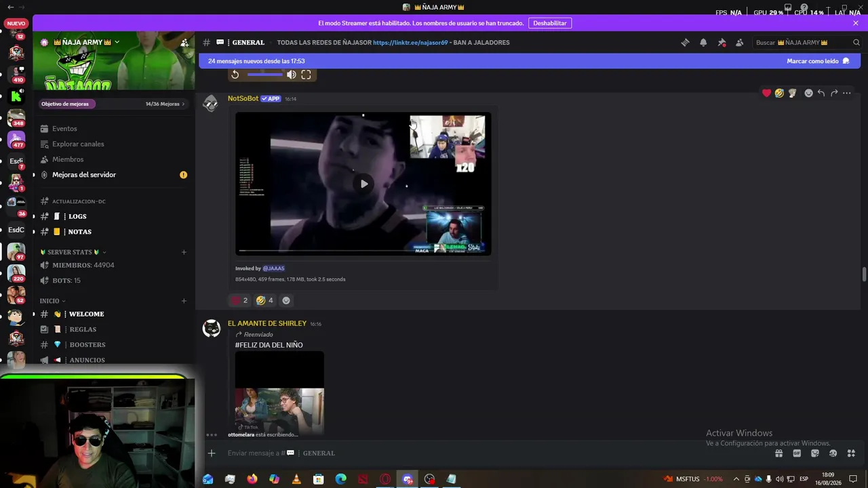
Task: Expand the 14/36 Mejoras boost goal
Action: [165, 104]
